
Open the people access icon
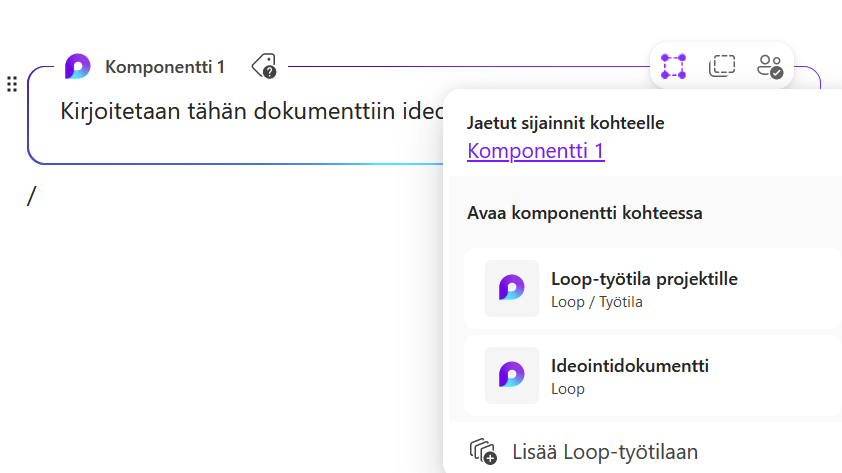tap(769, 67)
